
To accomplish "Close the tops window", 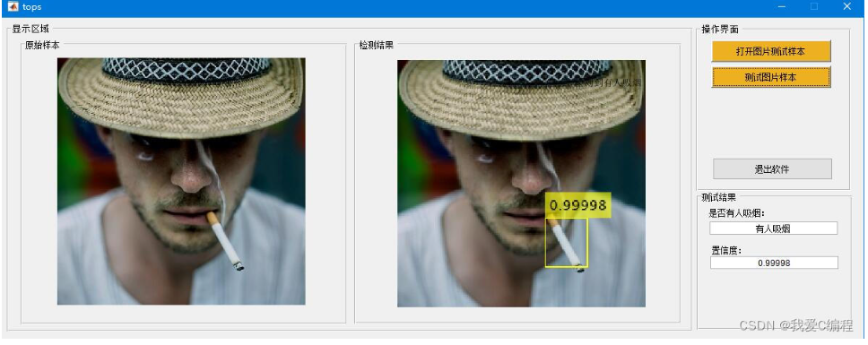I will pos(847,6).
